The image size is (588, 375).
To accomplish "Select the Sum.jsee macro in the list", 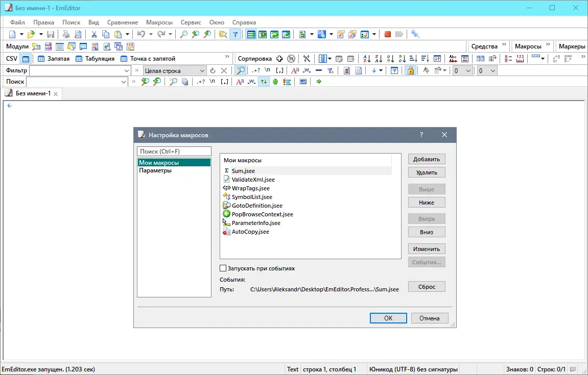I will (243, 170).
